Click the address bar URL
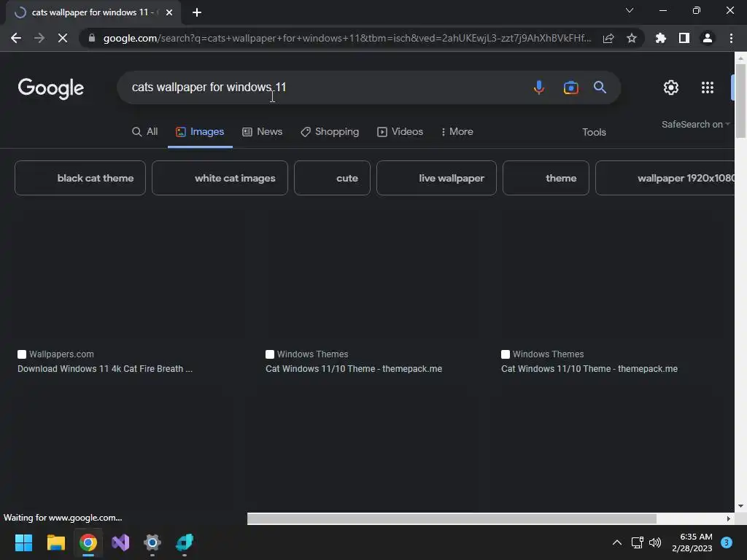 pyautogui.click(x=347, y=38)
